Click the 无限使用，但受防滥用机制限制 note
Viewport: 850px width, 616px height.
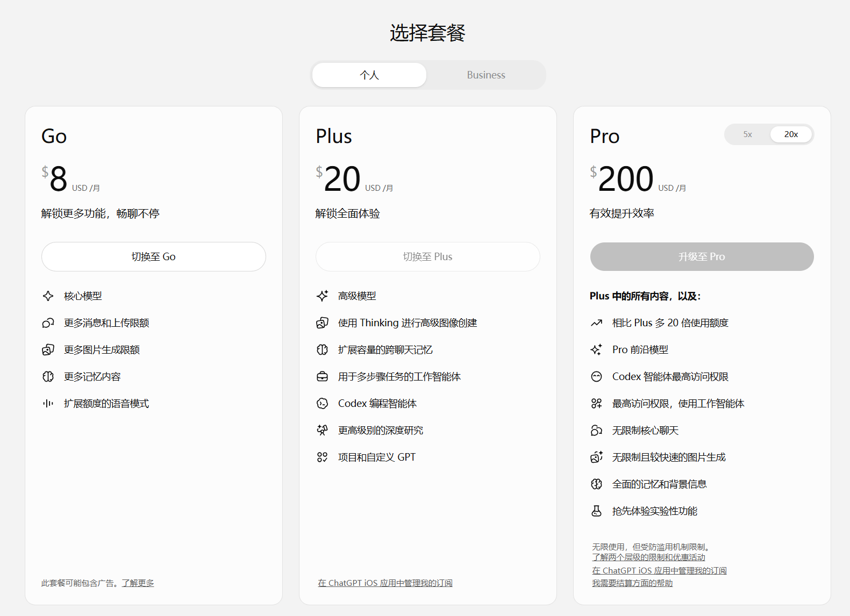[652, 547]
